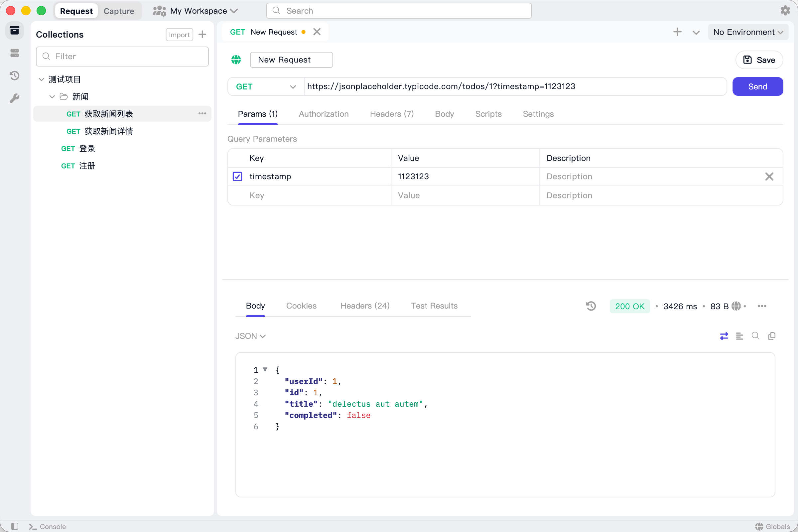Collapse the 测试项目 collection
This screenshot has height=532, width=798.
click(41, 79)
